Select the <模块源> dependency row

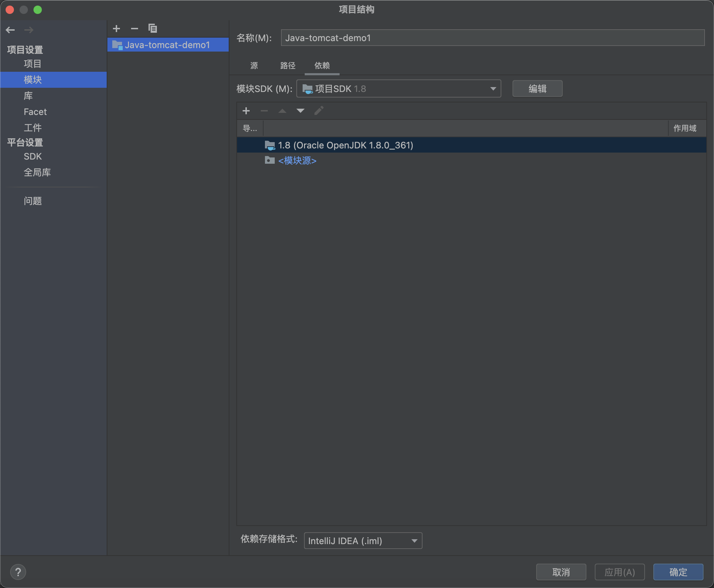click(297, 161)
